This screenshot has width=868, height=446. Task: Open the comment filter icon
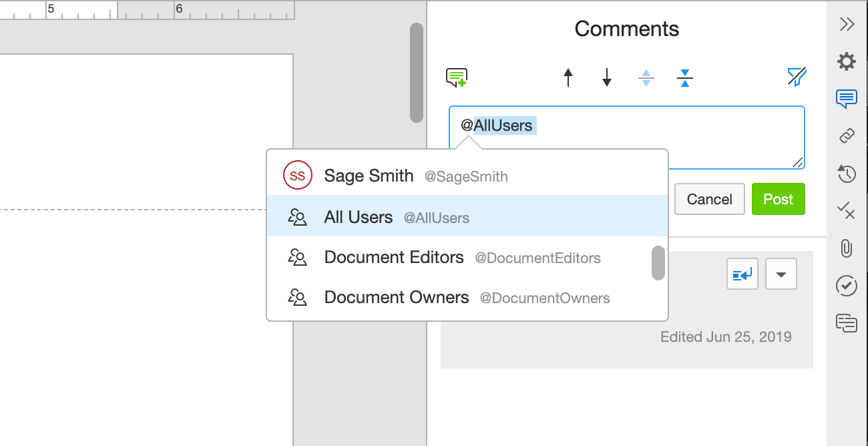(797, 77)
